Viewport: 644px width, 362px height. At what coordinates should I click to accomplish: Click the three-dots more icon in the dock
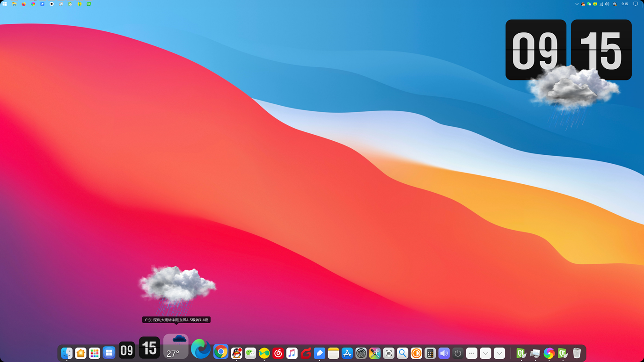[x=472, y=353]
